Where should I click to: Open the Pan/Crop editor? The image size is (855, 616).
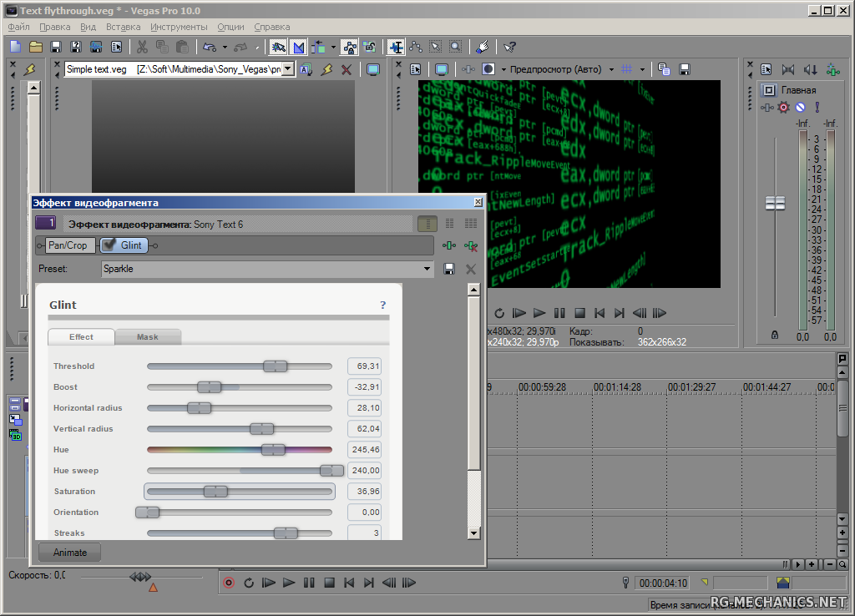[x=66, y=245]
